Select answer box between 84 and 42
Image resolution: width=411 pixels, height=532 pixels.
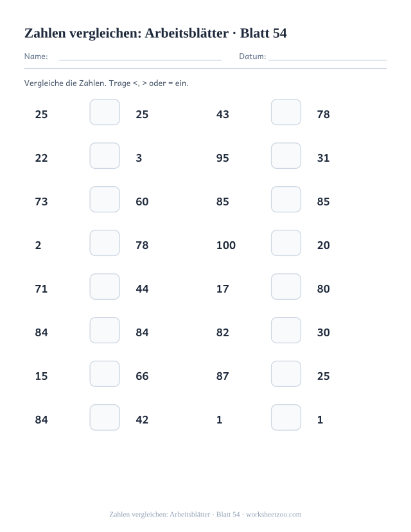point(105,417)
